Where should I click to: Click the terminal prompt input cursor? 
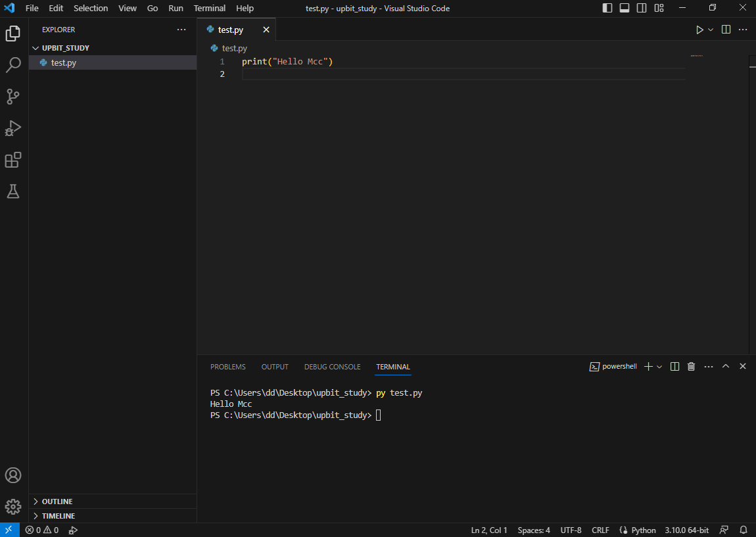tap(379, 415)
